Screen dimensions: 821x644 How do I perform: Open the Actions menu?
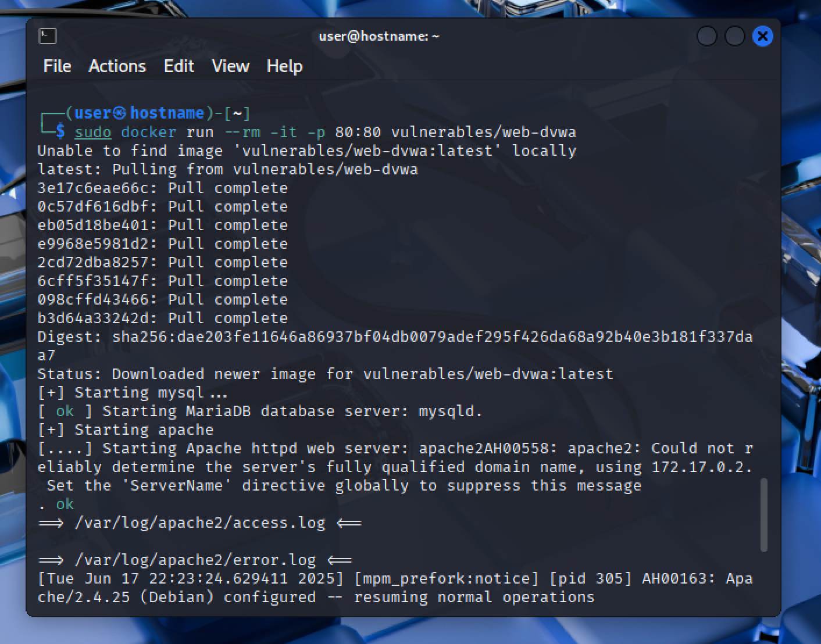pyautogui.click(x=117, y=66)
